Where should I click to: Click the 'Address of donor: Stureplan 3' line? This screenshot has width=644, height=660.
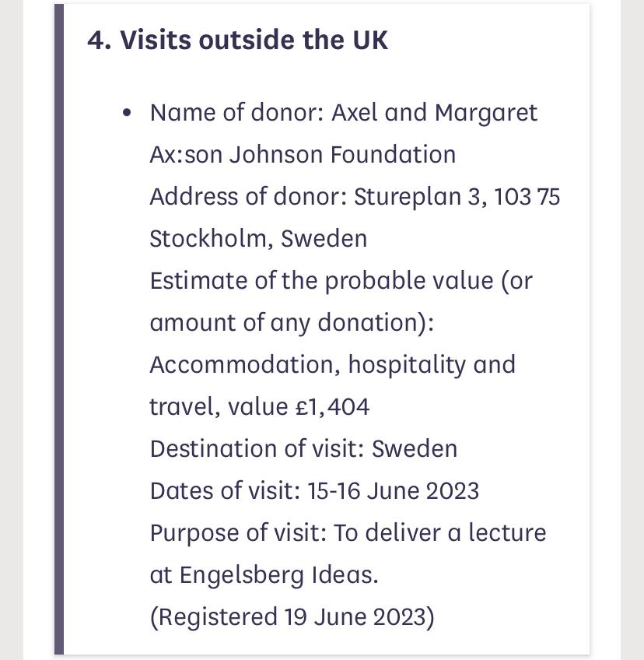tap(355, 197)
